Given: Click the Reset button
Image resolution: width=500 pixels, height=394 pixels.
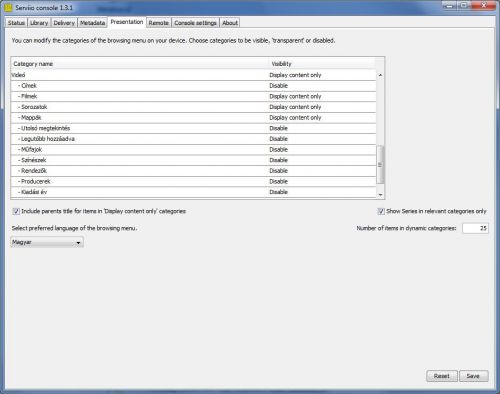Looking at the screenshot, I should coord(442,376).
